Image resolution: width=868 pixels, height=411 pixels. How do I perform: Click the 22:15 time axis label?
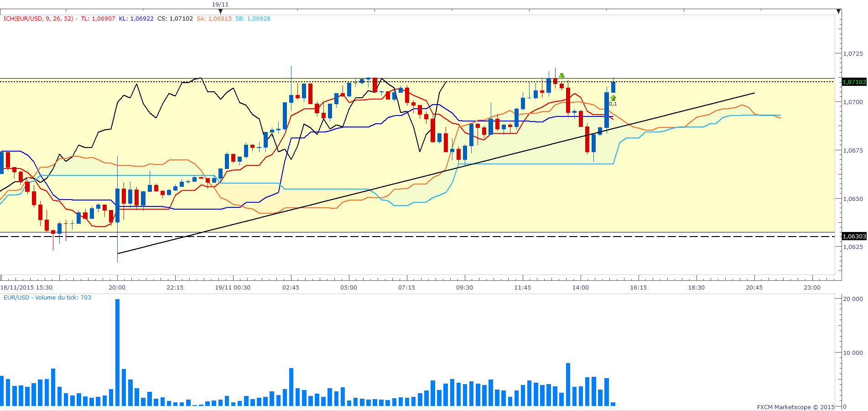(x=175, y=288)
